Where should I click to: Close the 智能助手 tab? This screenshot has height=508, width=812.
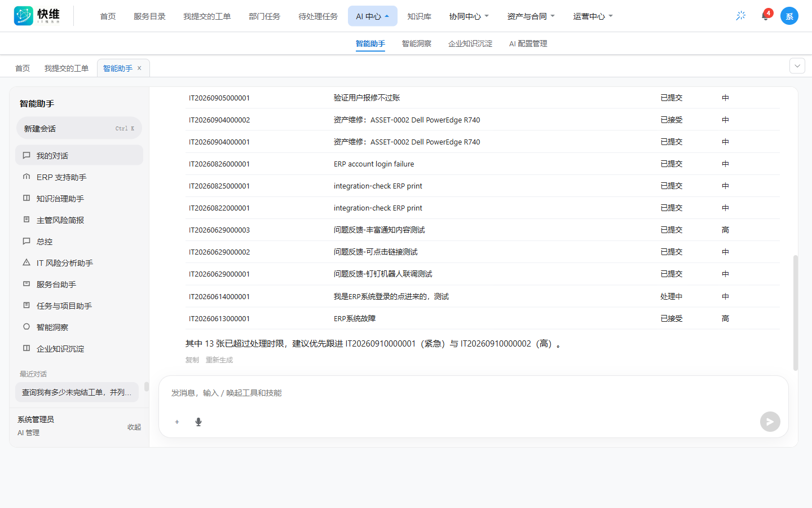pyautogui.click(x=139, y=68)
